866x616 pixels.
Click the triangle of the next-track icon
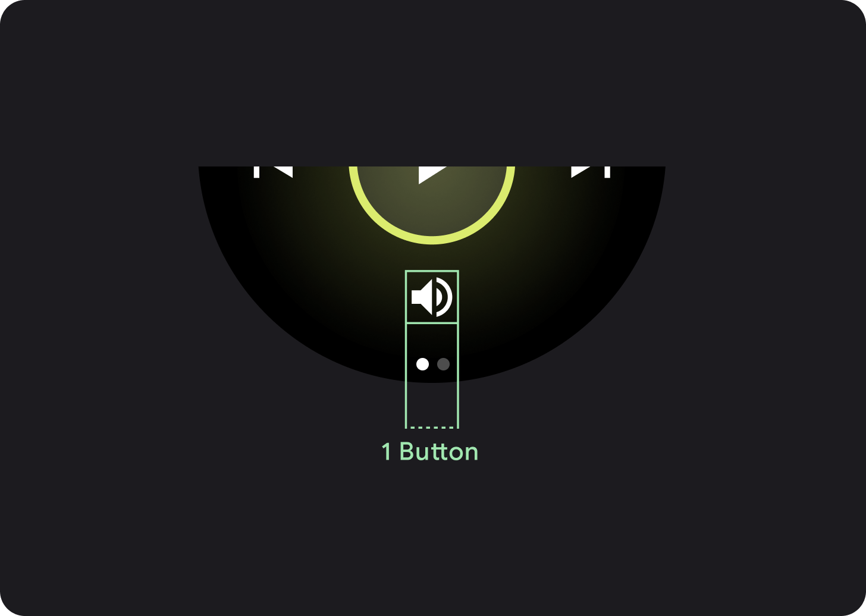pos(581,172)
